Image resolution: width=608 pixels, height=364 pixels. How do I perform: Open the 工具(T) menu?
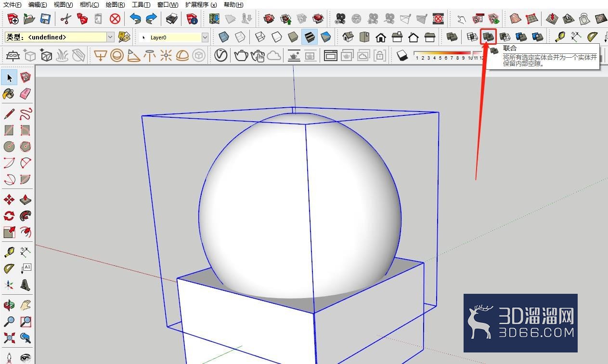[x=141, y=4]
